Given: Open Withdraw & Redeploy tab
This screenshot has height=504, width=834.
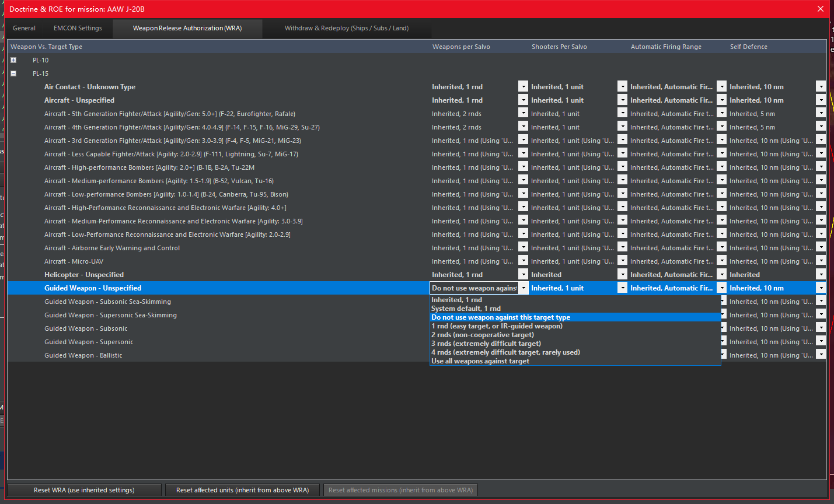Looking at the screenshot, I should coord(346,28).
